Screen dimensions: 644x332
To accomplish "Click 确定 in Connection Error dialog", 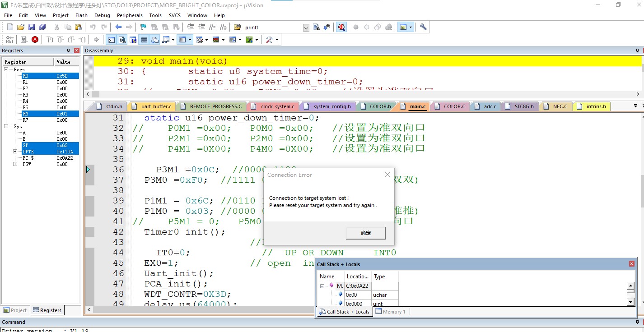I will point(366,233).
